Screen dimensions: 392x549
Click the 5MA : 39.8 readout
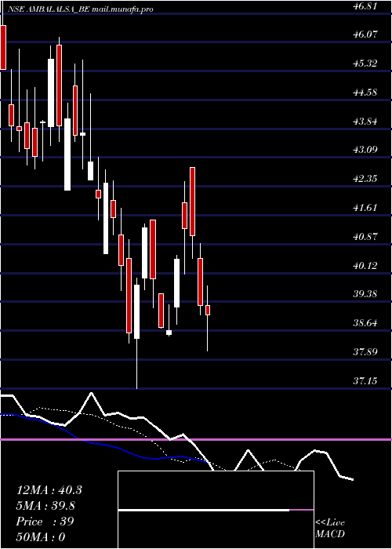pyautogui.click(x=45, y=506)
